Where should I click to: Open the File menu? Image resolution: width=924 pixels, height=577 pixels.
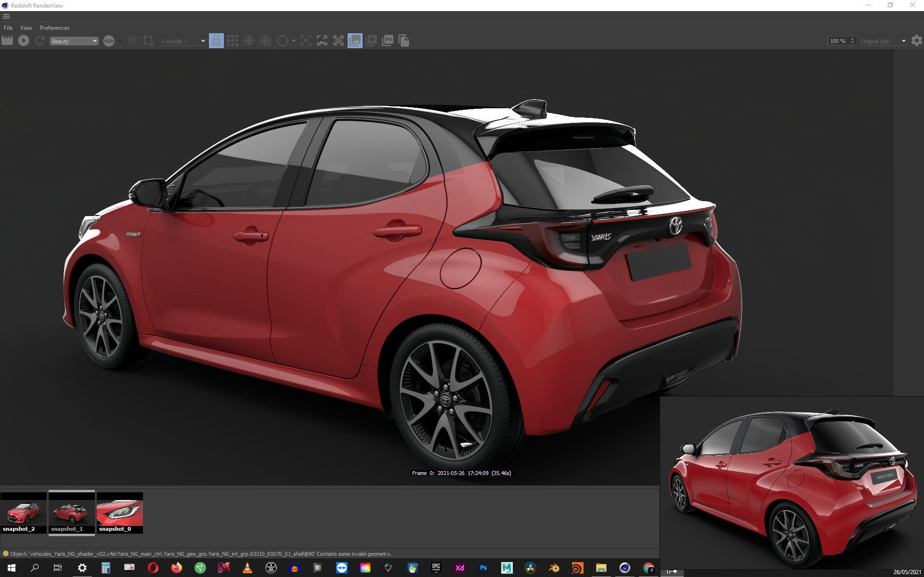8,28
